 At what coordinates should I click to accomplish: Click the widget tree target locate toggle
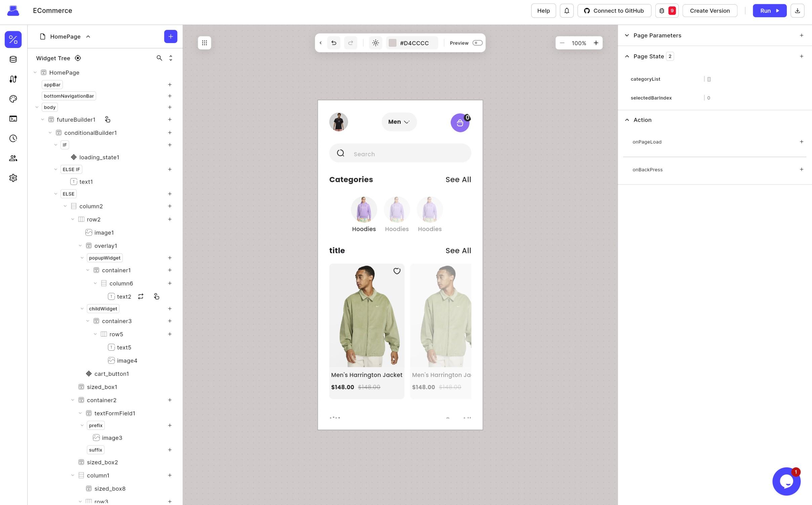[78, 58]
